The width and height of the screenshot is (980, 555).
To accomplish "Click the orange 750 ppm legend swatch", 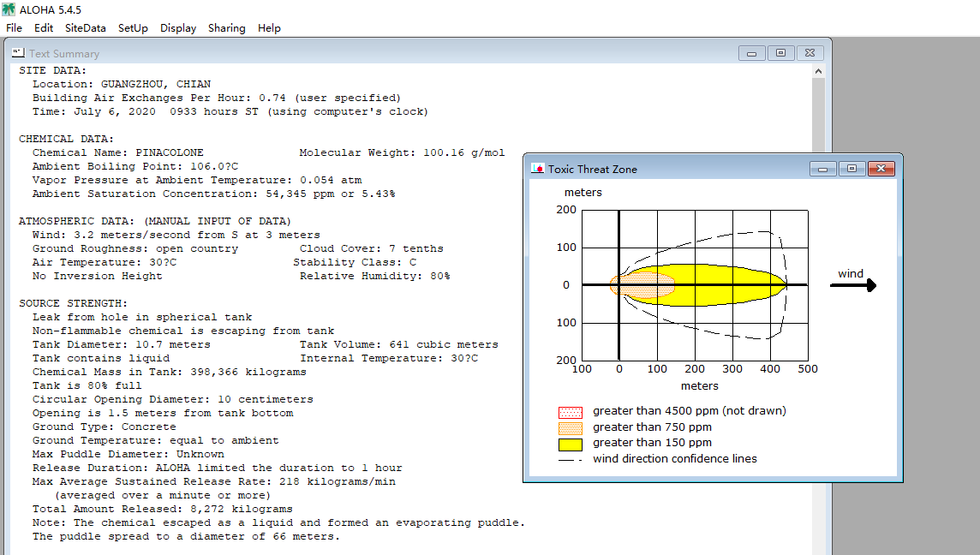I will [570, 428].
